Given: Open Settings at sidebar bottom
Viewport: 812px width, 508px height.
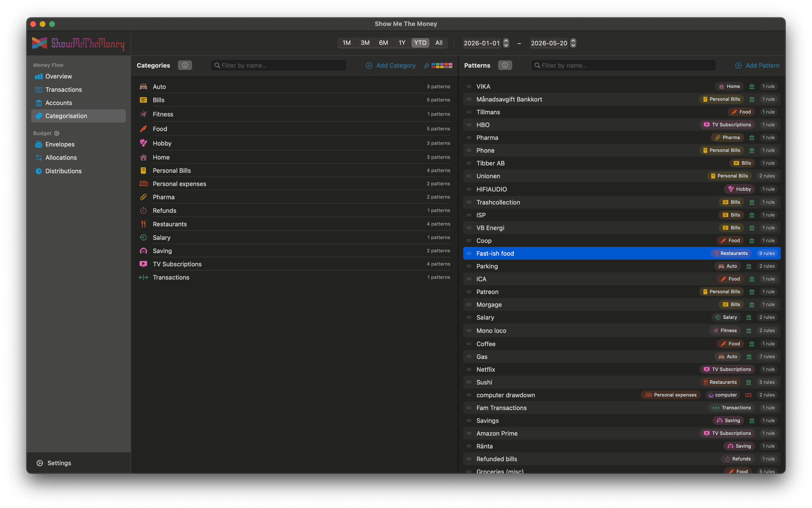Looking at the screenshot, I should (x=54, y=463).
